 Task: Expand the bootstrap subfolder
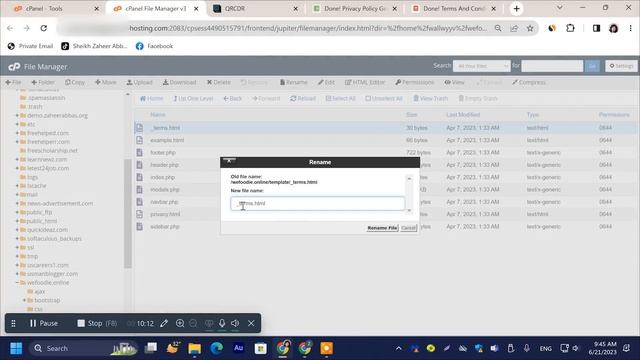[24, 300]
